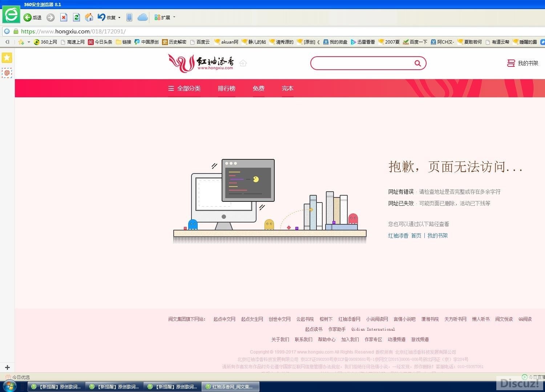Open the yellow star favorites sidebar icon
The width and height of the screenshot is (545, 392).
pyautogui.click(x=7, y=58)
